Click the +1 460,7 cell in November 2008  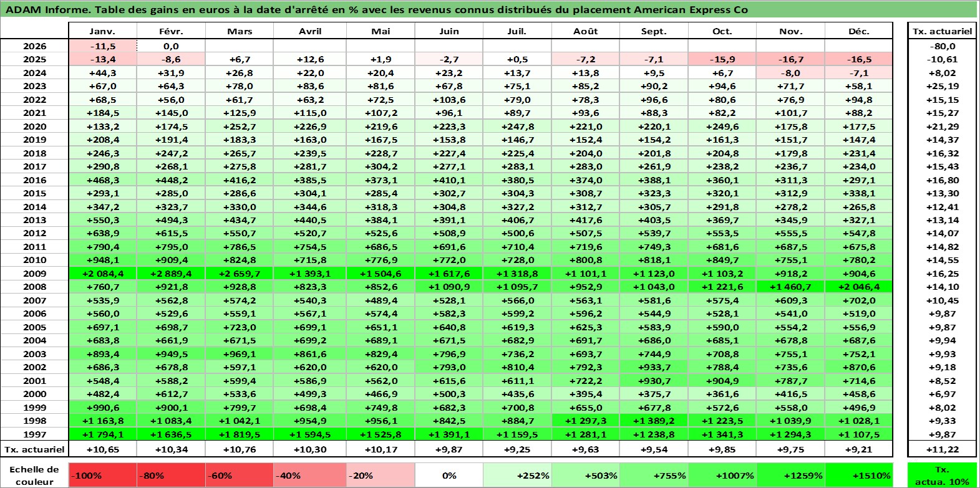(x=791, y=287)
